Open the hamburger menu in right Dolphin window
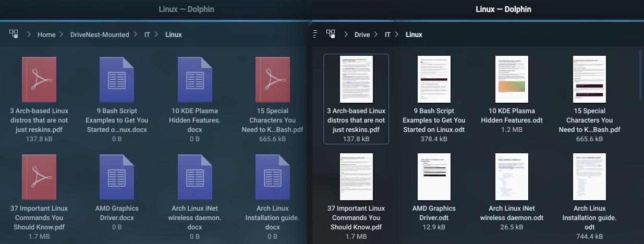Screen dimensions: 644x244 315,34
